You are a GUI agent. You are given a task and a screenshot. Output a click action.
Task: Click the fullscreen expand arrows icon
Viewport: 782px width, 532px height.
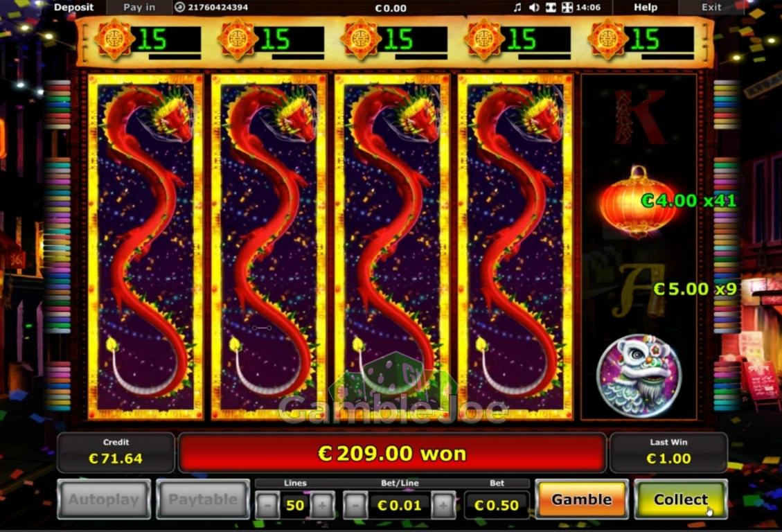[567, 8]
